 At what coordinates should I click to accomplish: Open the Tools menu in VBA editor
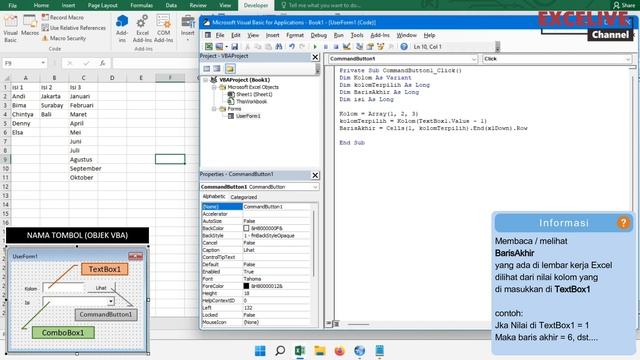pos(357,35)
